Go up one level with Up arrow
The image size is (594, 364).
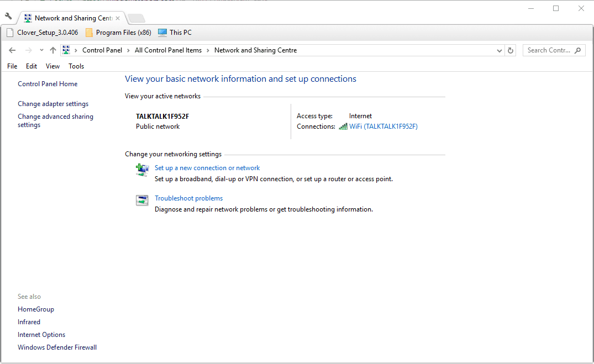pyautogui.click(x=53, y=50)
